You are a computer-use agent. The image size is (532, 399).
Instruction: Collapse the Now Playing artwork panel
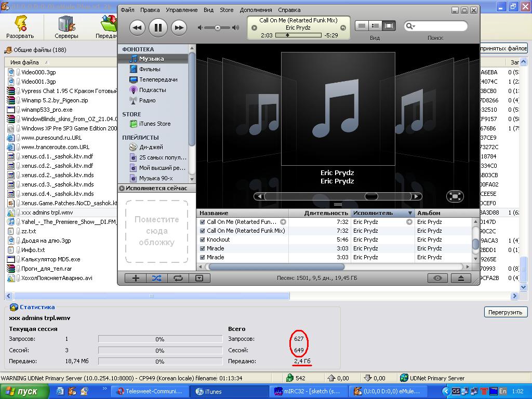point(122,189)
